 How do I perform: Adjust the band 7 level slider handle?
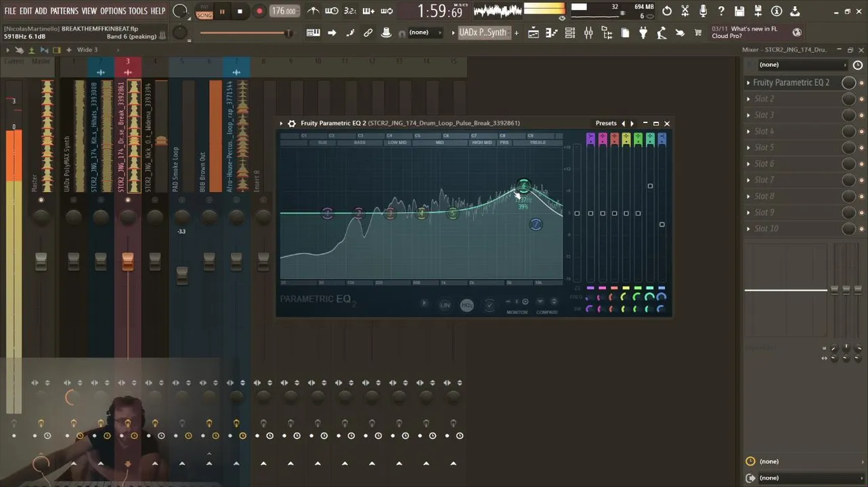[x=662, y=225]
